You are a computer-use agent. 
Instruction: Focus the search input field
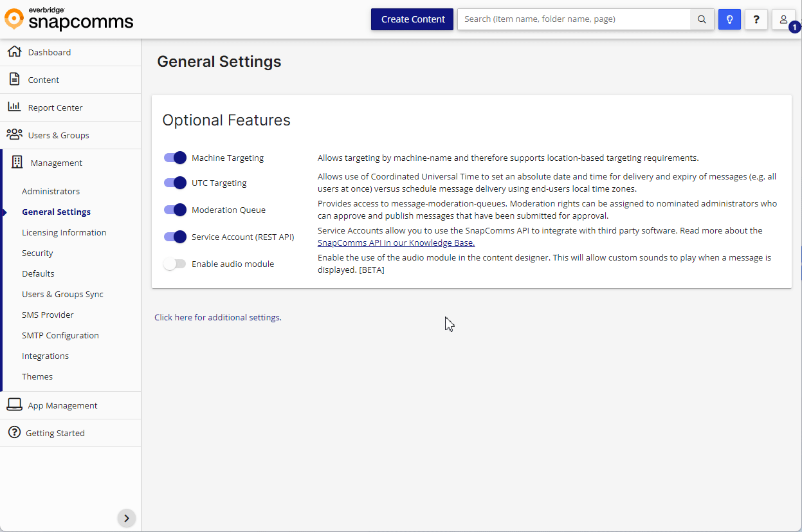click(574, 19)
